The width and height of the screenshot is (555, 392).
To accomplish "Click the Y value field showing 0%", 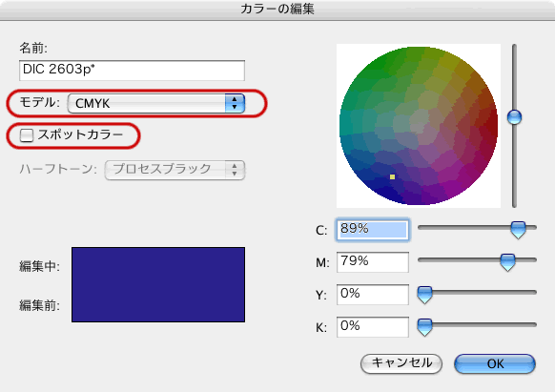I will click(372, 295).
